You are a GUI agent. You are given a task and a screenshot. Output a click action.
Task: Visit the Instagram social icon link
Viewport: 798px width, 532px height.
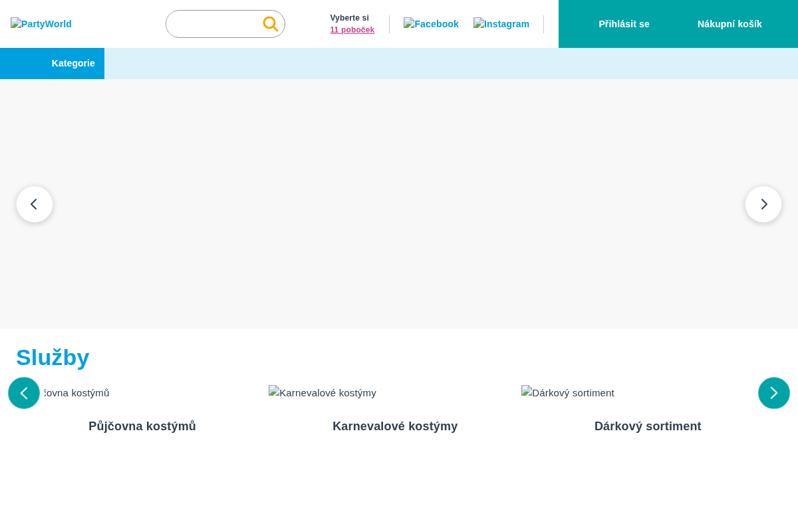coord(501,24)
